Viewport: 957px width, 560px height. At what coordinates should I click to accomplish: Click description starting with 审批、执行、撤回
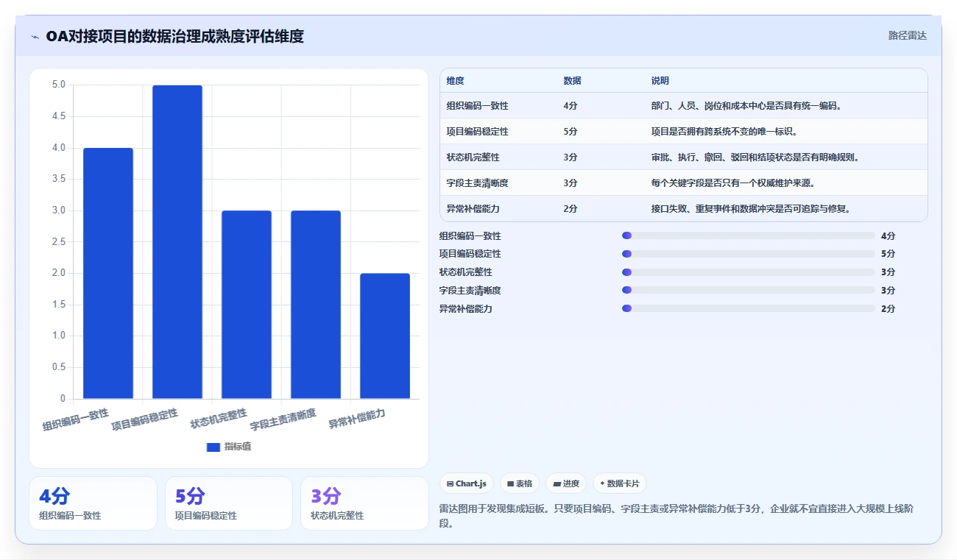(755, 157)
